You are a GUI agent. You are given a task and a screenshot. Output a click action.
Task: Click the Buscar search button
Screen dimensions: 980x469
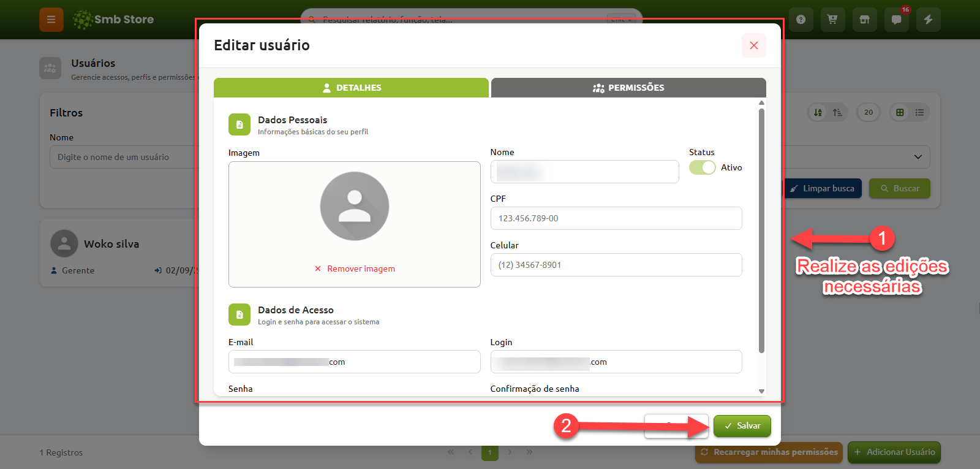click(900, 188)
